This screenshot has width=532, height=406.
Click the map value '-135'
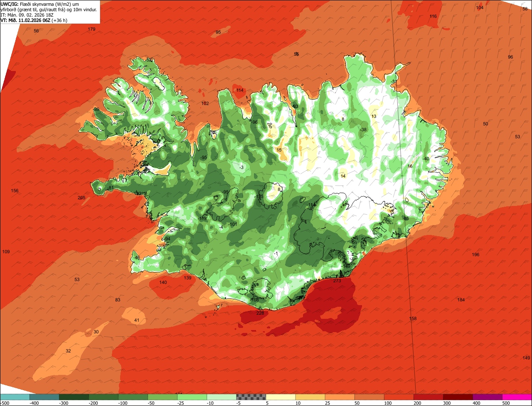coord(259,196)
